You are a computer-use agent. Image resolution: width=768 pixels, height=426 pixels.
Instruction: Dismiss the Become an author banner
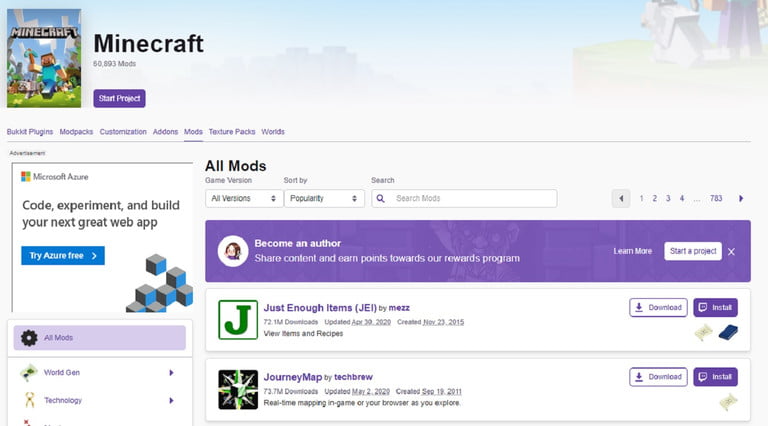(x=731, y=252)
